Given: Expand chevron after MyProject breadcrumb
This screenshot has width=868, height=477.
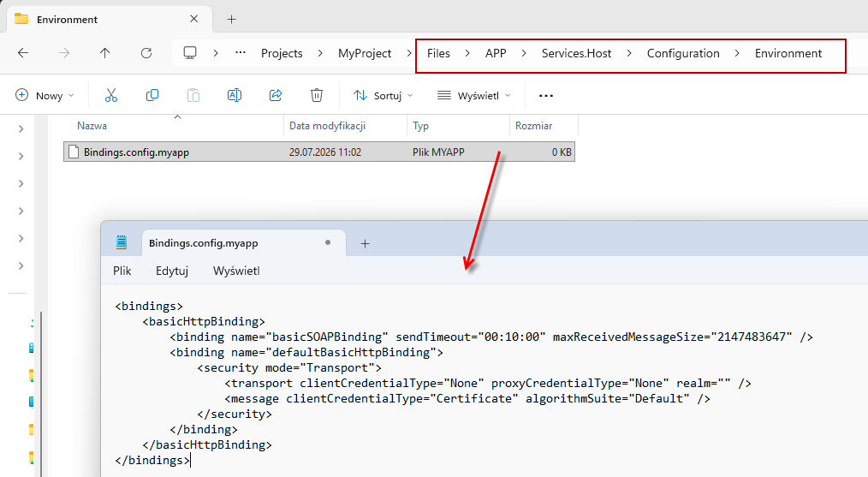Looking at the screenshot, I should pos(409,53).
